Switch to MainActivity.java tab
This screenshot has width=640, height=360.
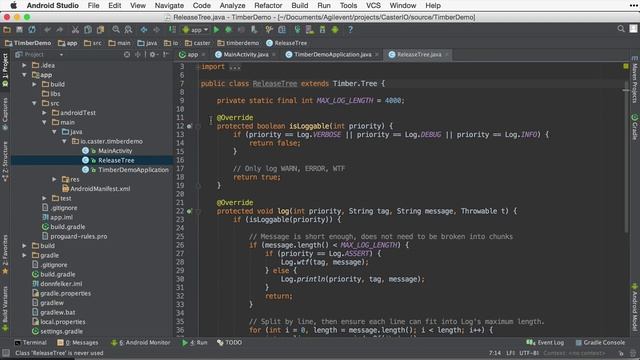pos(246,55)
